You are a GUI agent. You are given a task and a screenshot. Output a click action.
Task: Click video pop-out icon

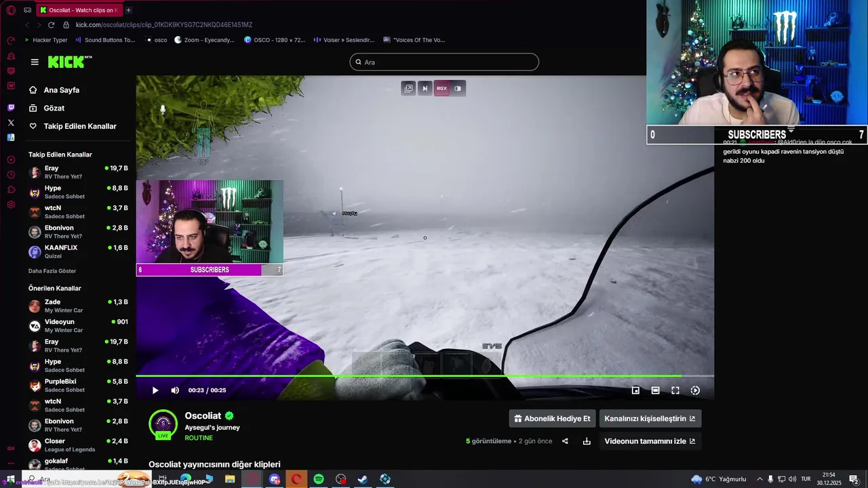408,88
